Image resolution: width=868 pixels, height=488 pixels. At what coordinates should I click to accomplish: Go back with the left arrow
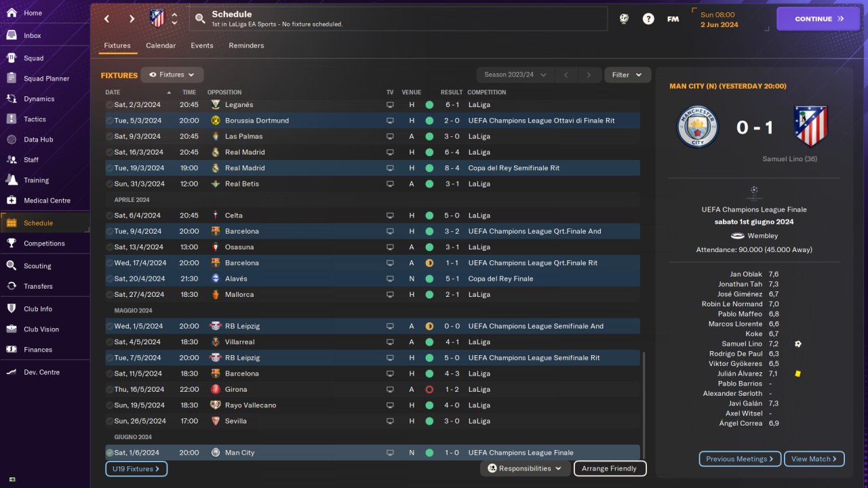(107, 19)
